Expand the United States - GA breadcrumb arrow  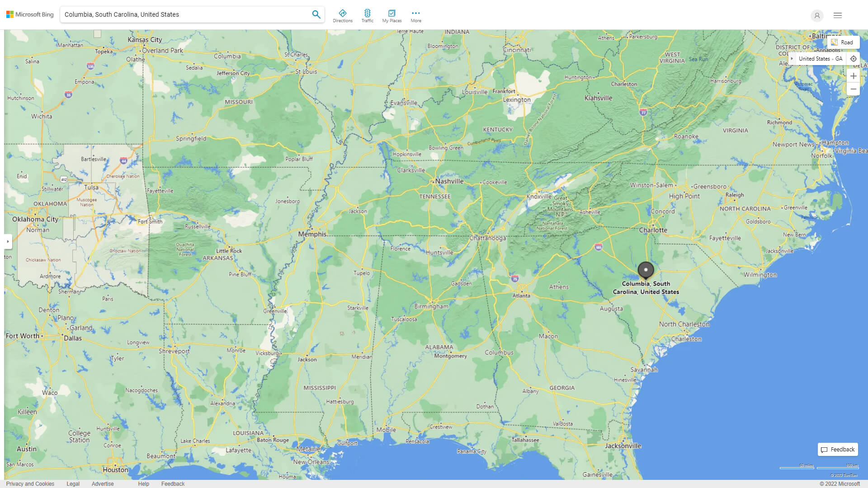pos(793,58)
